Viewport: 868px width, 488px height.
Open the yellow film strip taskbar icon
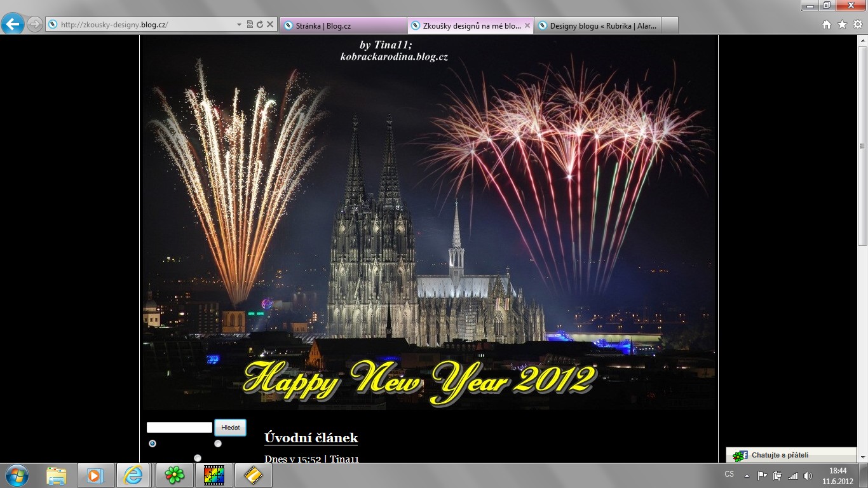tap(254, 475)
